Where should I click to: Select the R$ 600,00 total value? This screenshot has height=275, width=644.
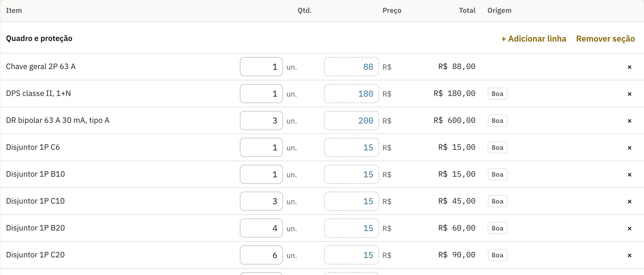(455, 120)
